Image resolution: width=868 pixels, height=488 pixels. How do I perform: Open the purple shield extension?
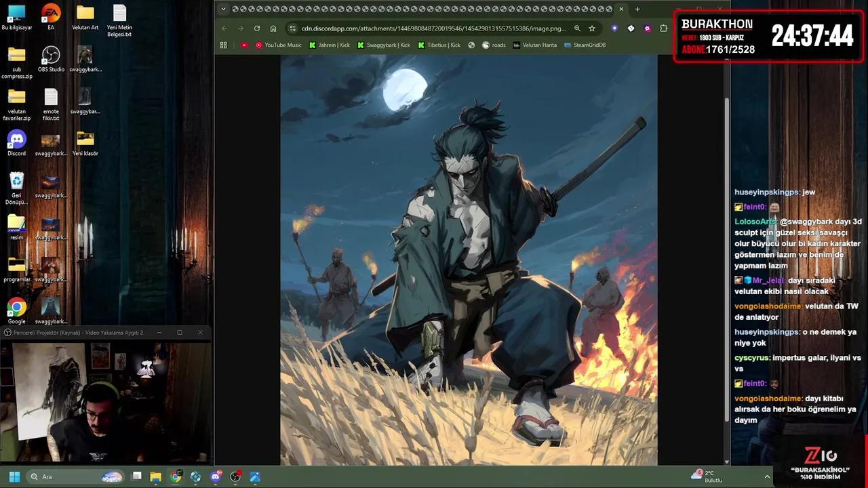[614, 28]
